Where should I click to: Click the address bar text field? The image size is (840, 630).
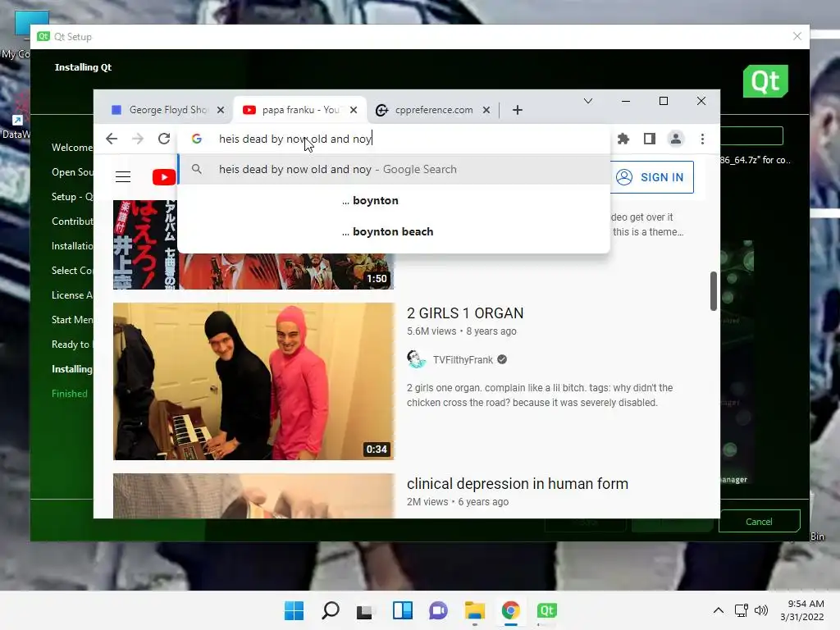[393, 139]
